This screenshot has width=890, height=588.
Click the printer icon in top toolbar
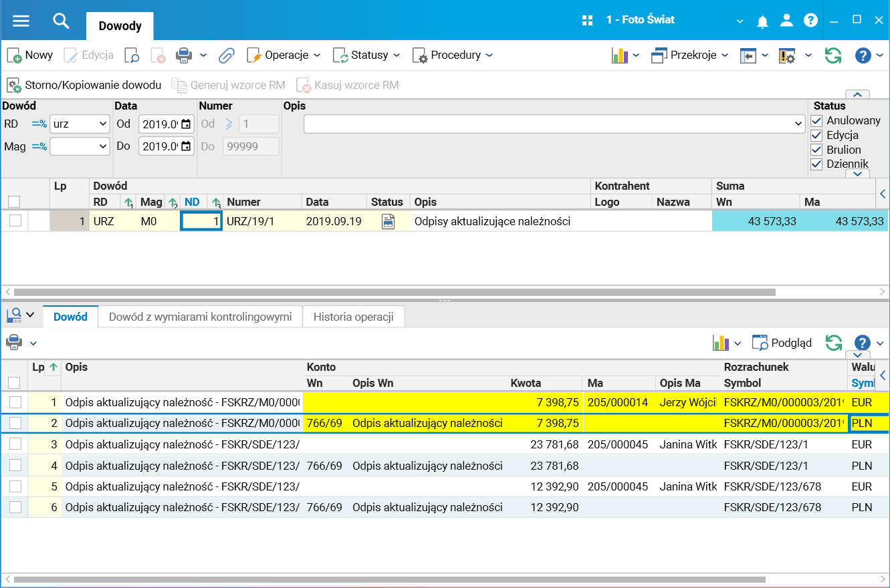pyautogui.click(x=183, y=55)
